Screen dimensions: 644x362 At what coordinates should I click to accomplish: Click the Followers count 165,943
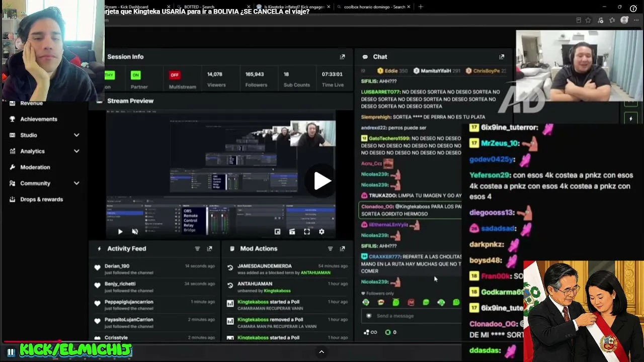pyautogui.click(x=255, y=74)
